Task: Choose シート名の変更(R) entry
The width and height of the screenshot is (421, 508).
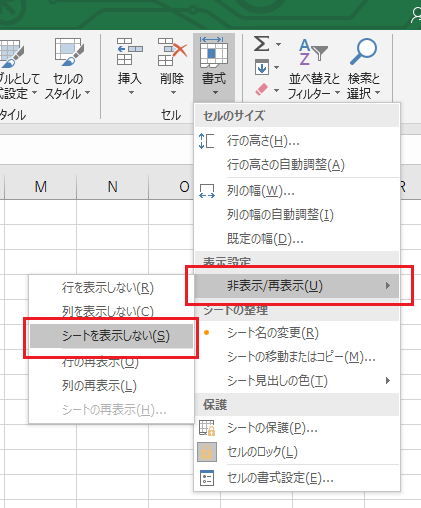Action: point(297,333)
